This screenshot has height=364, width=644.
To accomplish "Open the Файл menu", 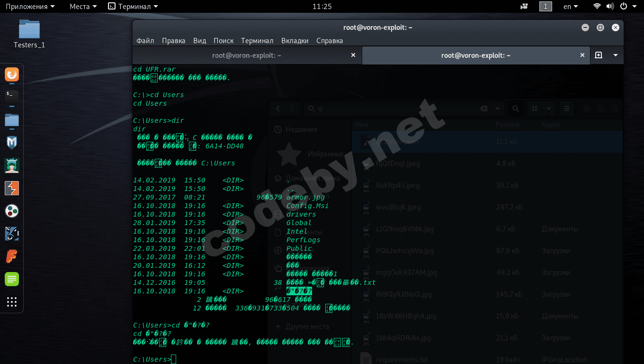I will (145, 41).
